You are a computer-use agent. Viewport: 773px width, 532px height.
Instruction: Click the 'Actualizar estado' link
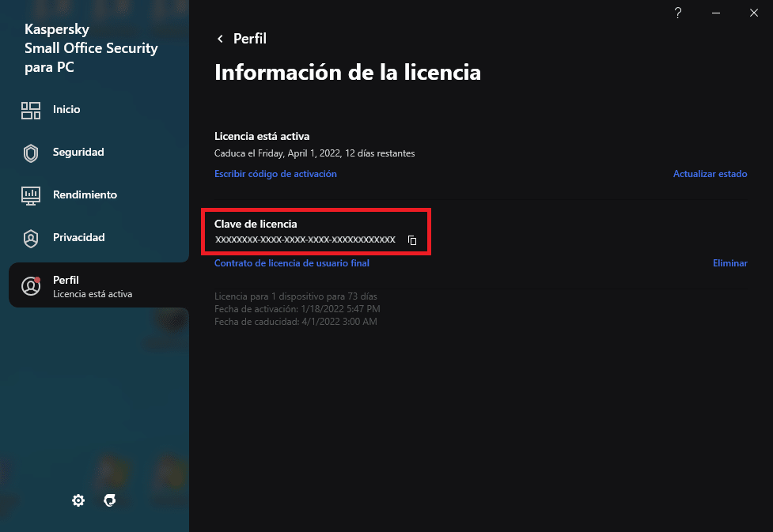710,174
